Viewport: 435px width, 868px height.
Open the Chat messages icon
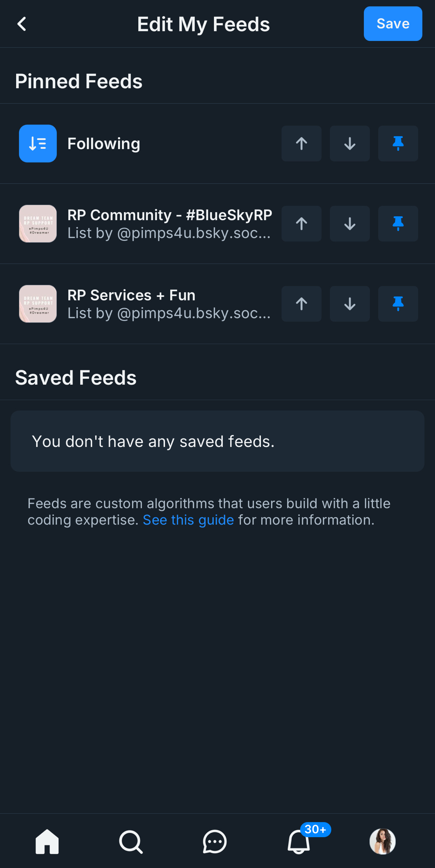click(x=215, y=842)
